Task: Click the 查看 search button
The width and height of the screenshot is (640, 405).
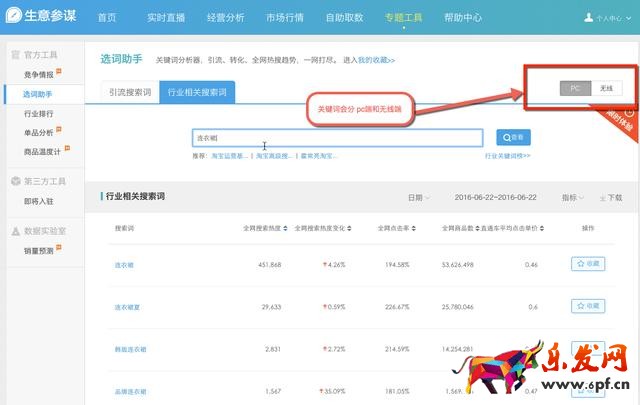Action: click(514, 138)
